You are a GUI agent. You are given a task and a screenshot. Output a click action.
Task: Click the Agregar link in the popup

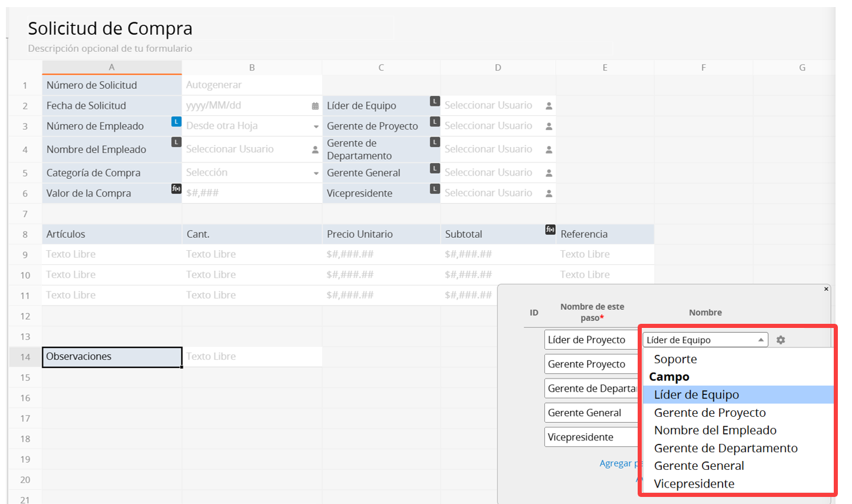tap(615, 463)
